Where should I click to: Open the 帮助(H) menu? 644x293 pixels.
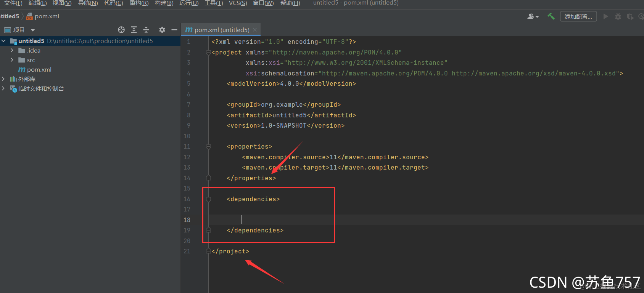coord(290,3)
